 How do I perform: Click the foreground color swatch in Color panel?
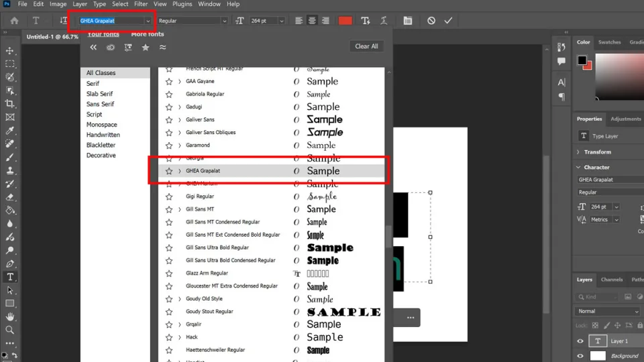pyautogui.click(x=582, y=60)
